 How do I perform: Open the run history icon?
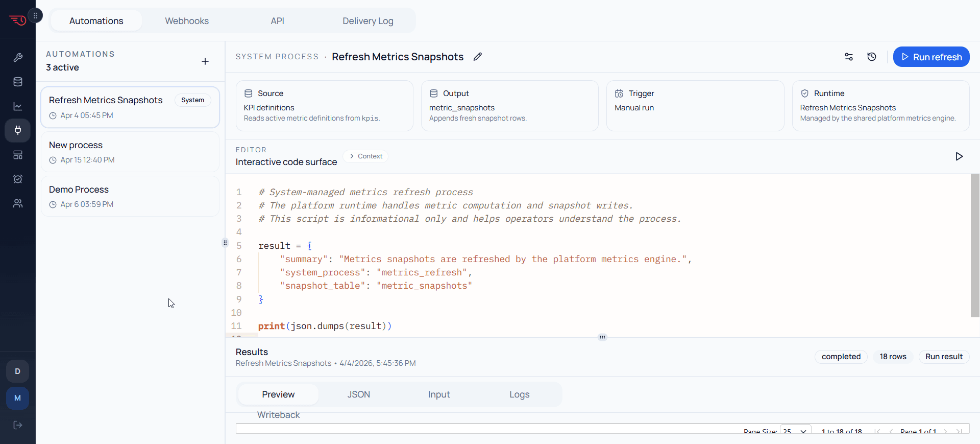872,57
